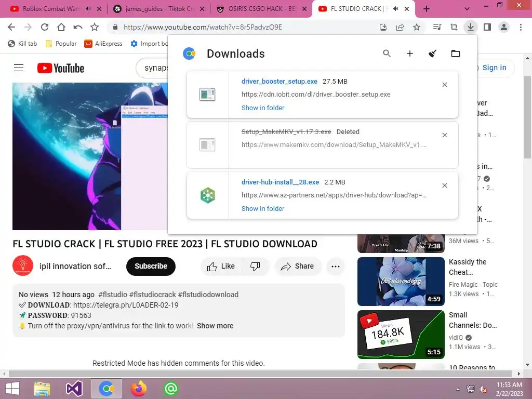Search downloads with the magnifier icon
Image resolution: width=532 pixels, height=399 pixels.
click(x=387, y=54)
